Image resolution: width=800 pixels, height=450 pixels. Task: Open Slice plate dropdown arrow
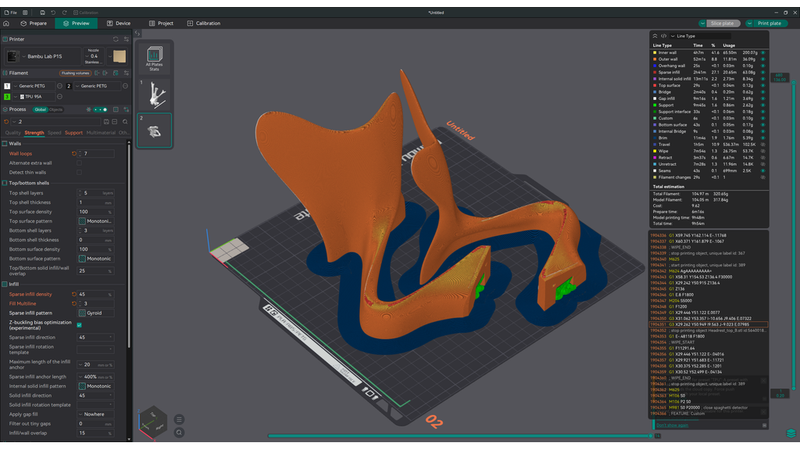click(x=703, y=23)
